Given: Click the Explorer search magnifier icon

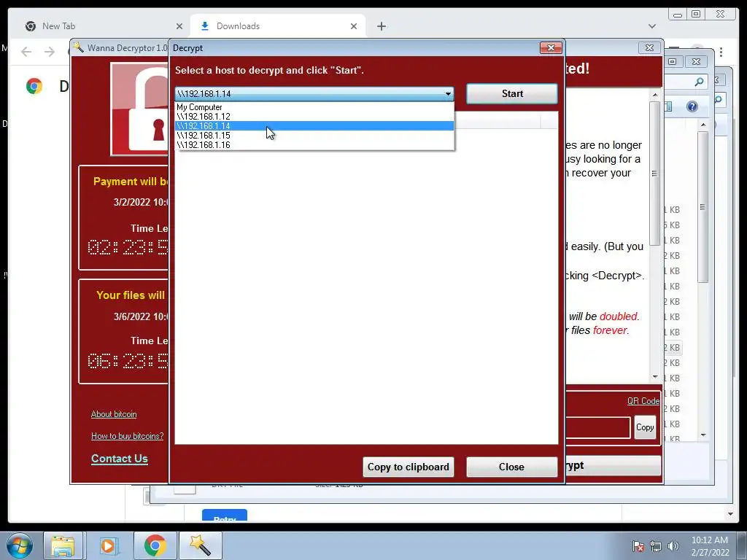Looking at the screenshot, I should (x=699, y=82).
